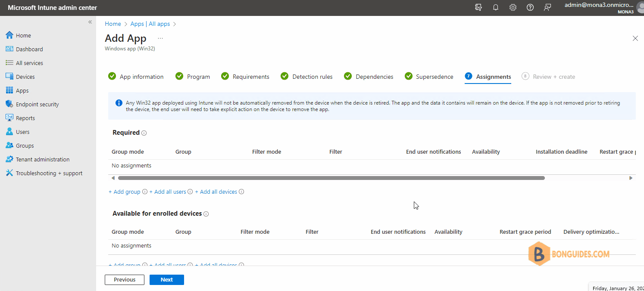
Task: Click End user notifications header in Required table
Action: coord(433,152)
